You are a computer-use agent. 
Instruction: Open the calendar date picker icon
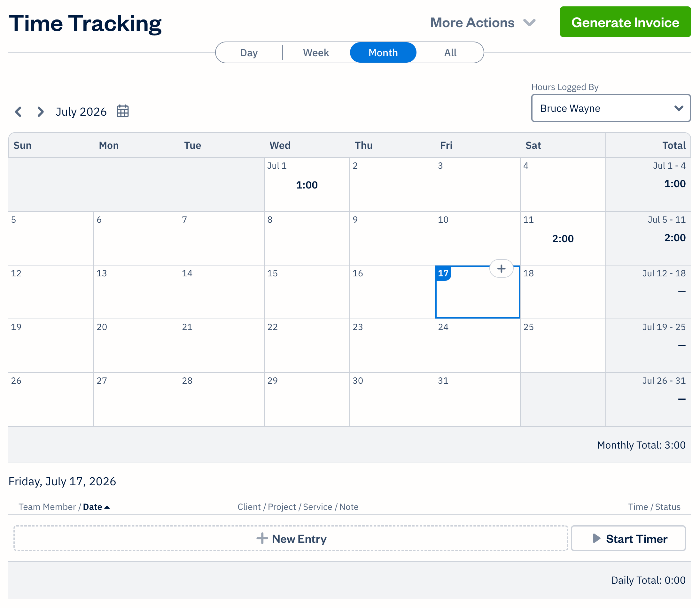[122, 111]
